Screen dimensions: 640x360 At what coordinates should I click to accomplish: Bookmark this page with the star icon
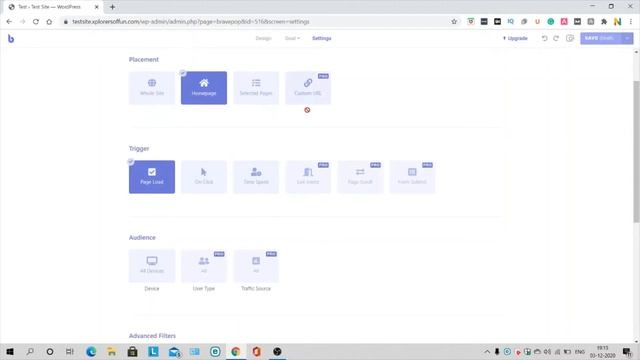tap(454, 22)
